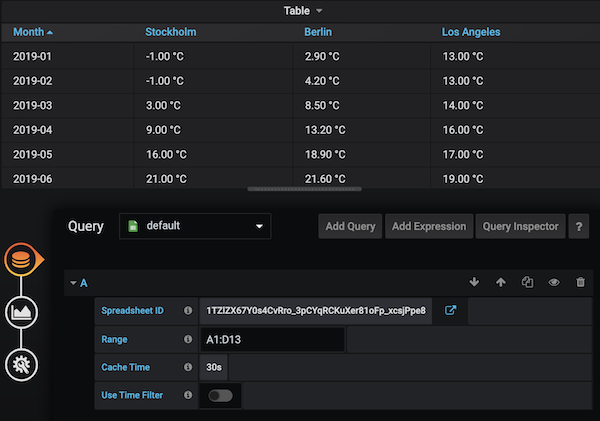Show info tooltip for Cache Time
This screenshot has width=600, height=421.
click(188, 368)
